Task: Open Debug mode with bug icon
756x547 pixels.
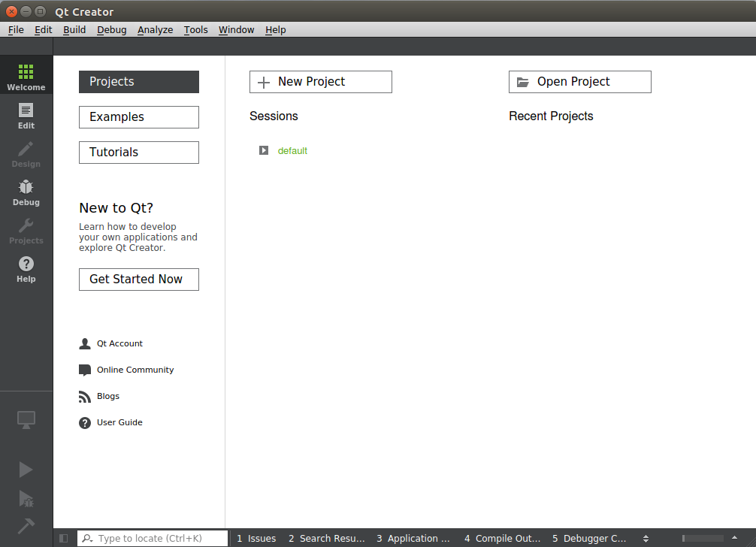Action: (x=26, y=187)
